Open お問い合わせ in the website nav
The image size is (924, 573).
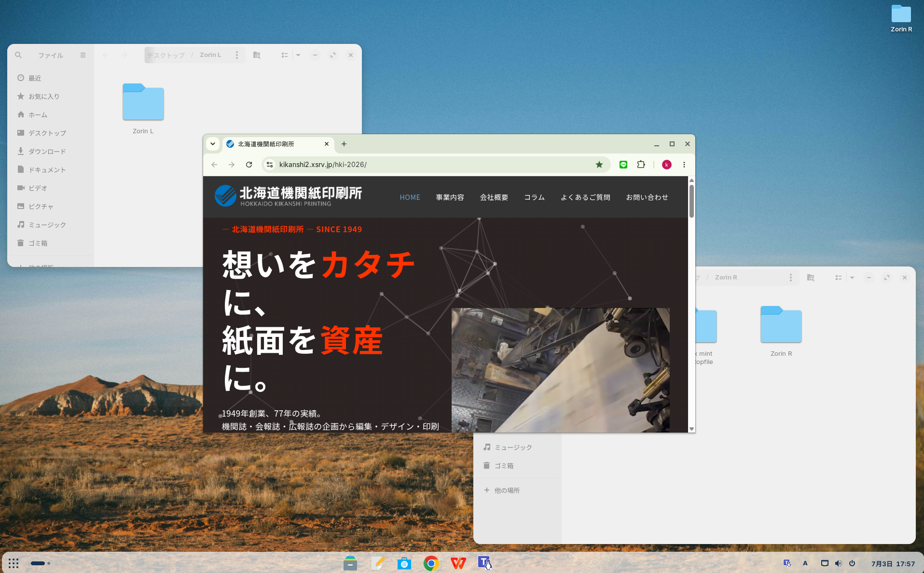point(647,197)
